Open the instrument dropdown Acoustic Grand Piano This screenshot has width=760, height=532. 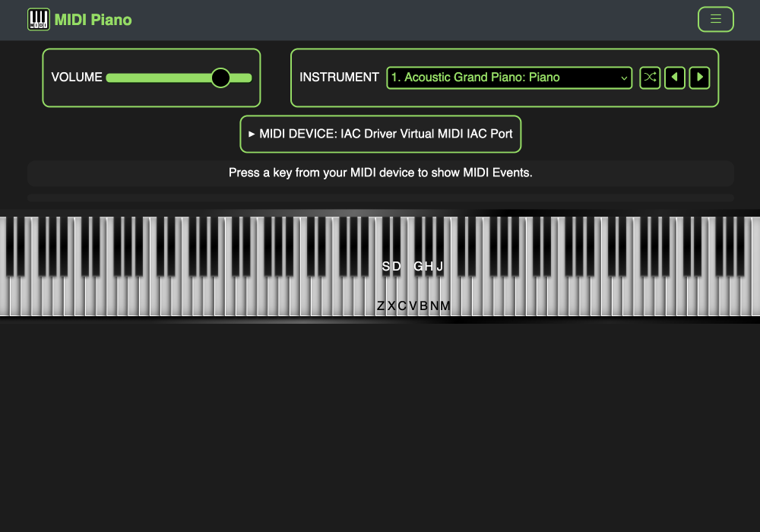(509, 78)
